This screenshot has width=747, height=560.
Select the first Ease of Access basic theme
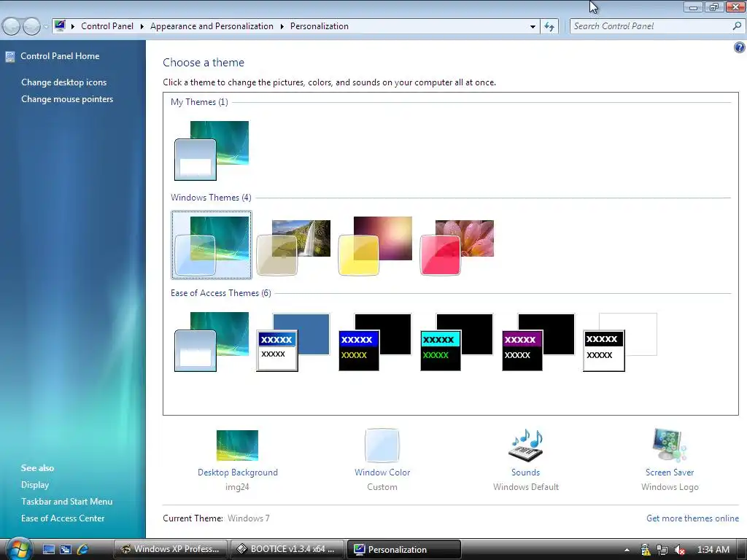coord(212,341)
